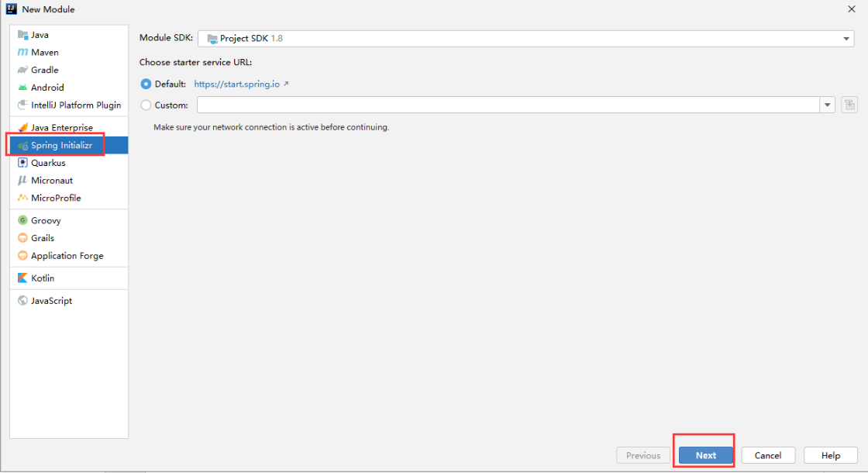Click the Application Forge icon

pos(22,256)
